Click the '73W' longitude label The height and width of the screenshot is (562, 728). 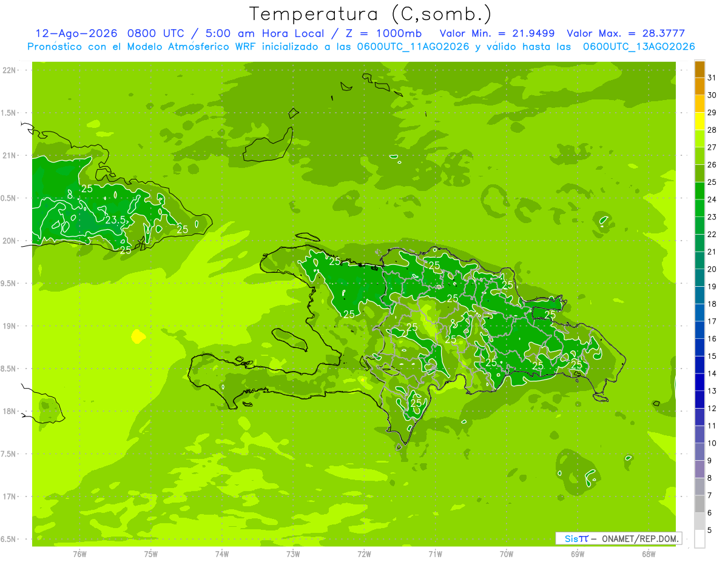tap(293, 554)
